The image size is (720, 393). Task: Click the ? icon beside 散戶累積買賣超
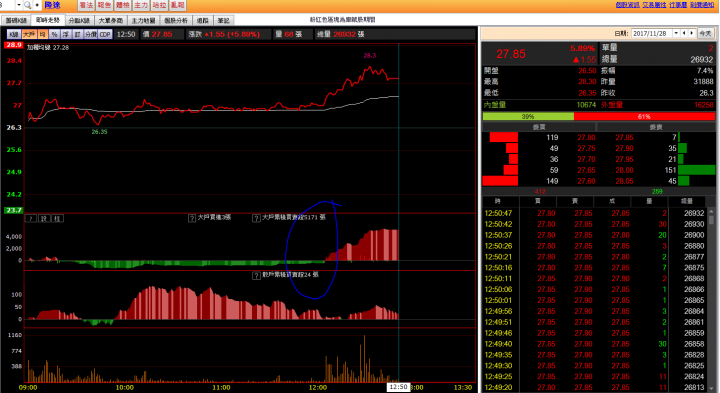(256, 275)
